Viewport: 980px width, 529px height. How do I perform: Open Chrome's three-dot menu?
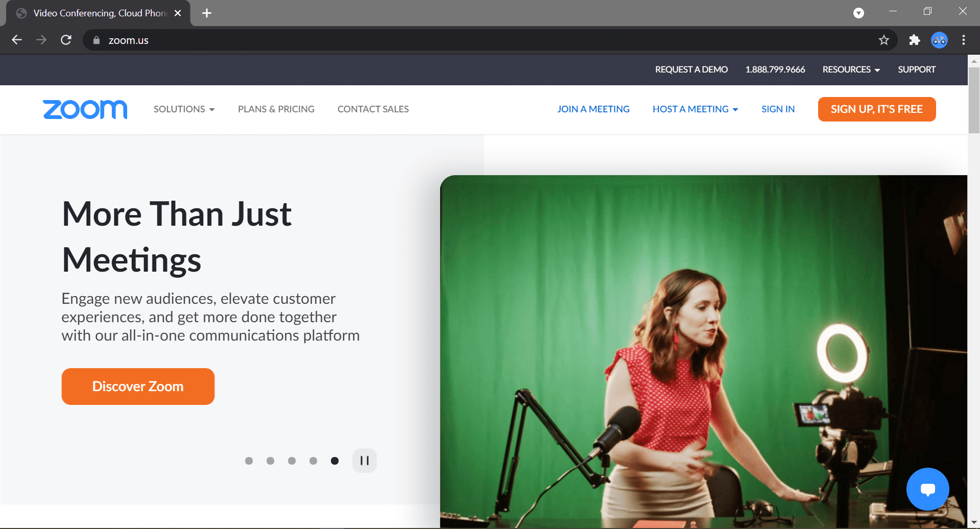point(964,40)
